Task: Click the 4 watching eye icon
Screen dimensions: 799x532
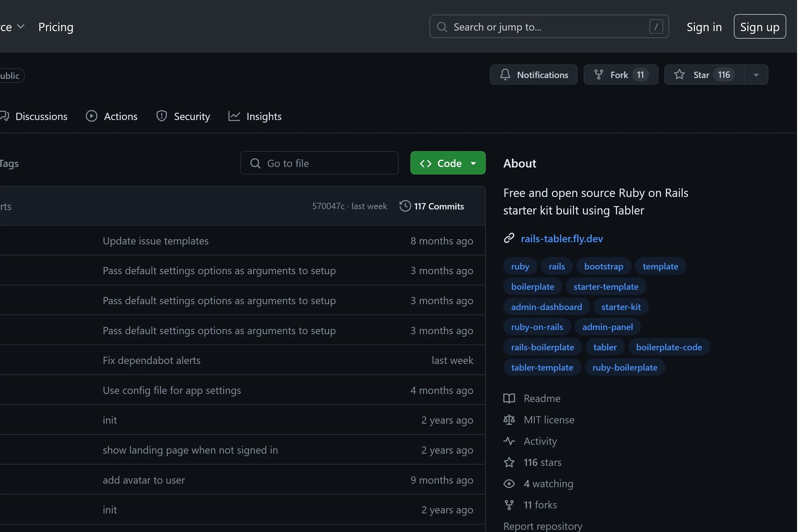Action: tap(509, 483)
